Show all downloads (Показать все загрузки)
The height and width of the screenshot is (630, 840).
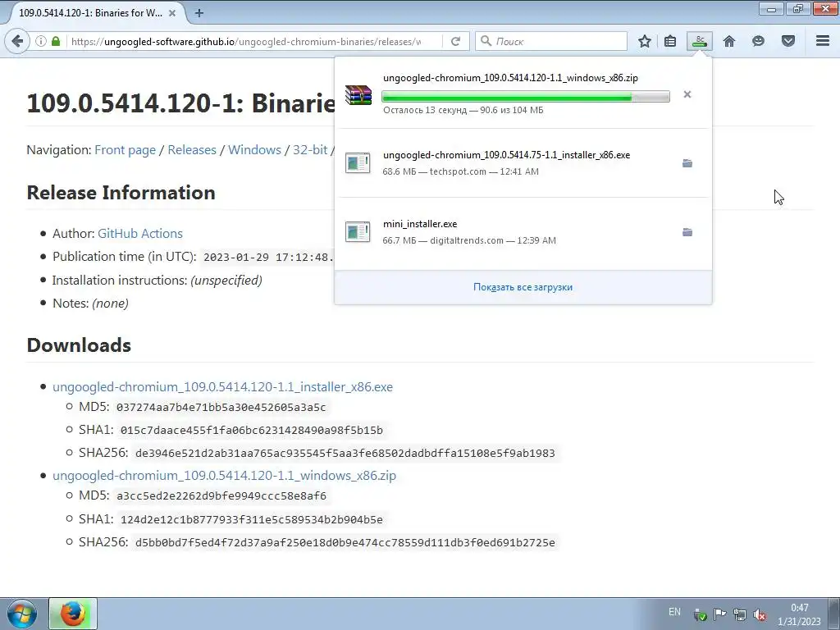[x=523, y=287]
